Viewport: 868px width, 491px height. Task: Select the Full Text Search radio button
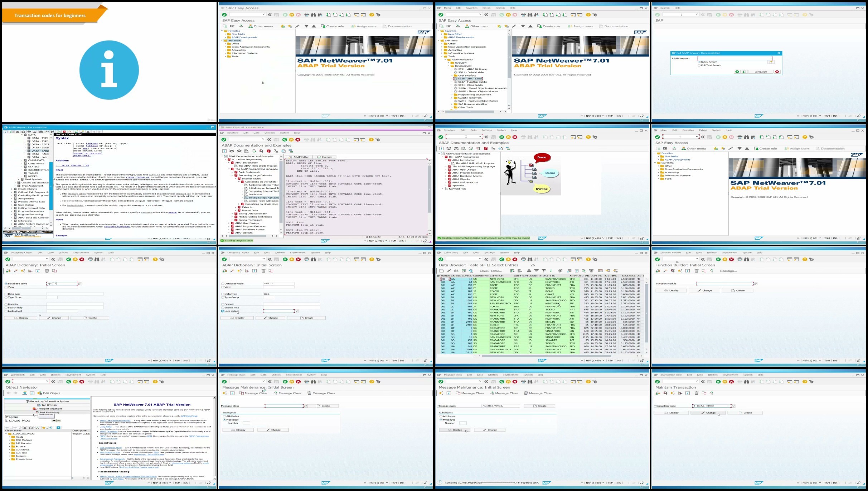point(699,65)
